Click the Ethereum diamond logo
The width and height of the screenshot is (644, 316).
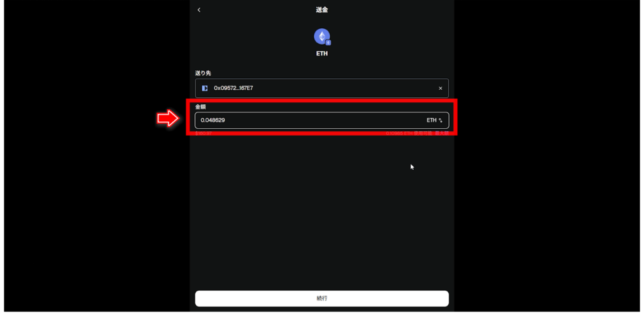point(321,36)
